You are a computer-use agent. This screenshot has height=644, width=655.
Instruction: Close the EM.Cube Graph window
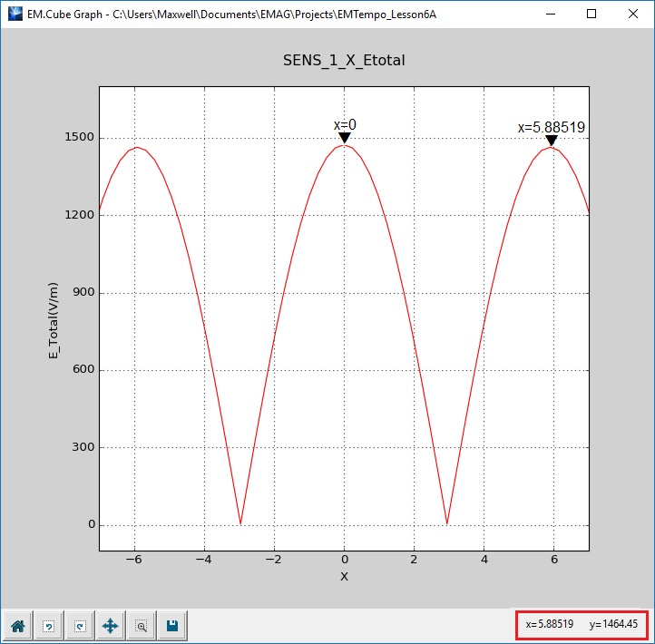633,14
